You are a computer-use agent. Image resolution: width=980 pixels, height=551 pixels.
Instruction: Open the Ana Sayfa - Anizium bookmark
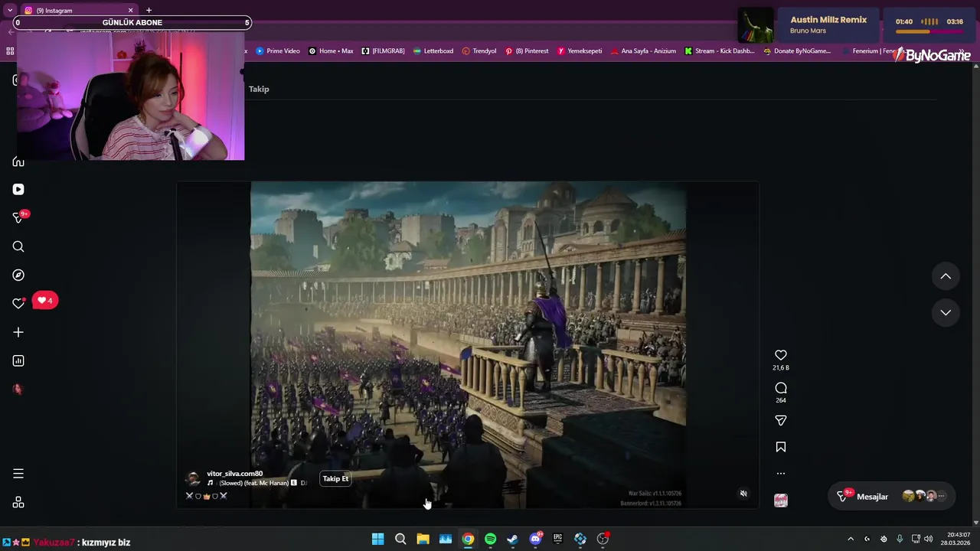click(x=643, y=51)
